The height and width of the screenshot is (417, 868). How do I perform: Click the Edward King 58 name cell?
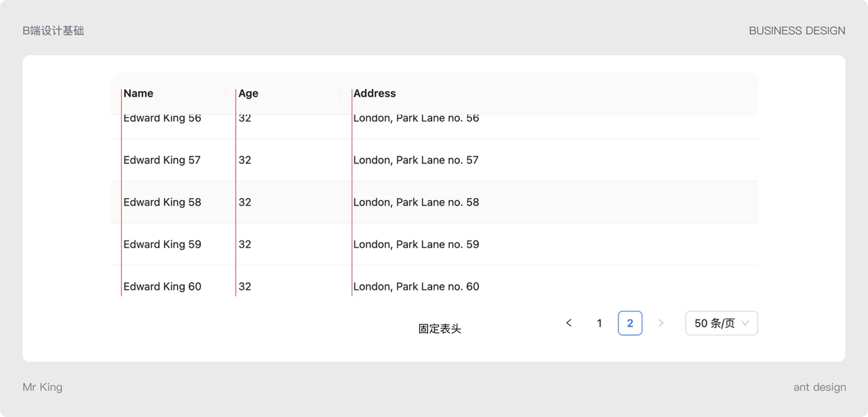pos(163,202)
